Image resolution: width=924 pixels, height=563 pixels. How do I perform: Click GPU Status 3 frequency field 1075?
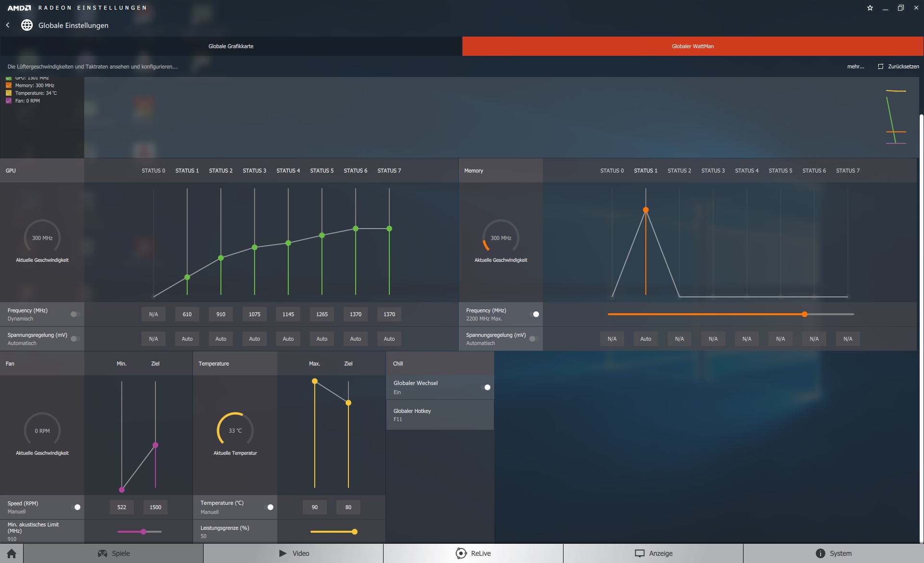[x=255, y=314]
